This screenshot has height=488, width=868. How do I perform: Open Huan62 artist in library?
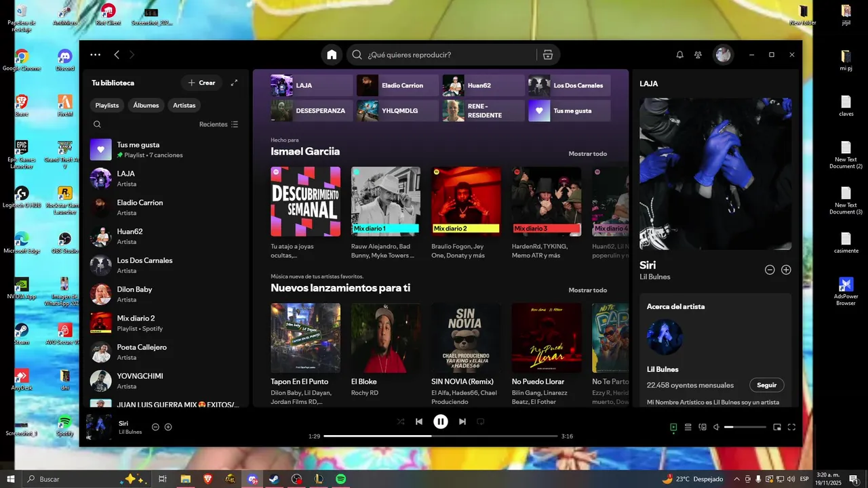point(165,236)
